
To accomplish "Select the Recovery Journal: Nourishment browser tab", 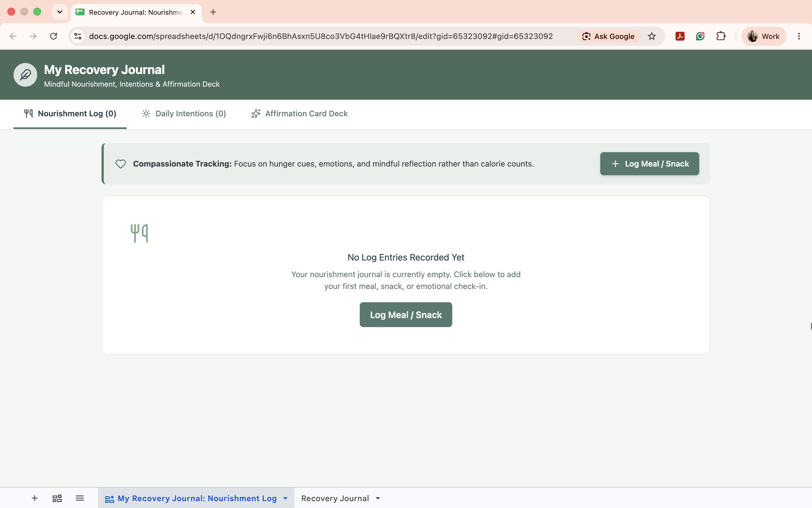I will [x=136, y=12].
